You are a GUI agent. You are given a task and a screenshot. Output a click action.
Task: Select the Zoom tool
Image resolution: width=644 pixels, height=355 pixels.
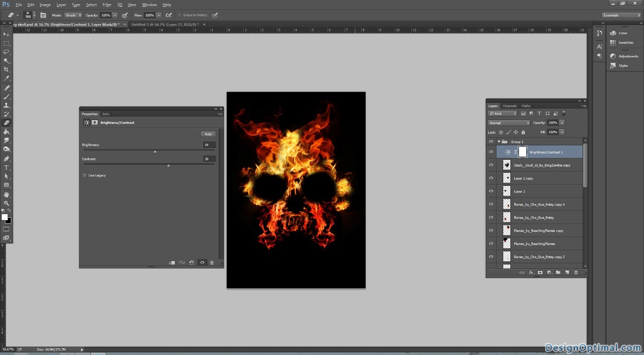tap(6, 203)
